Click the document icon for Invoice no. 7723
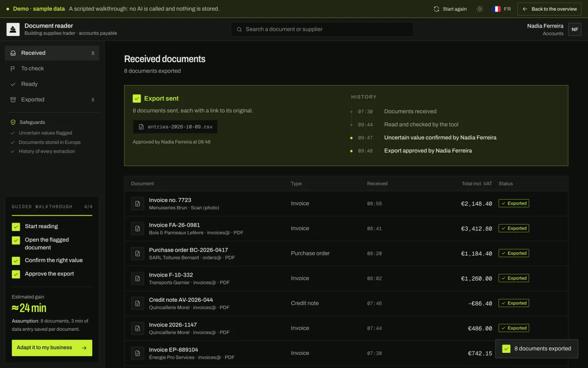Viewport: 588px width, 368px height. click(137, 203)
